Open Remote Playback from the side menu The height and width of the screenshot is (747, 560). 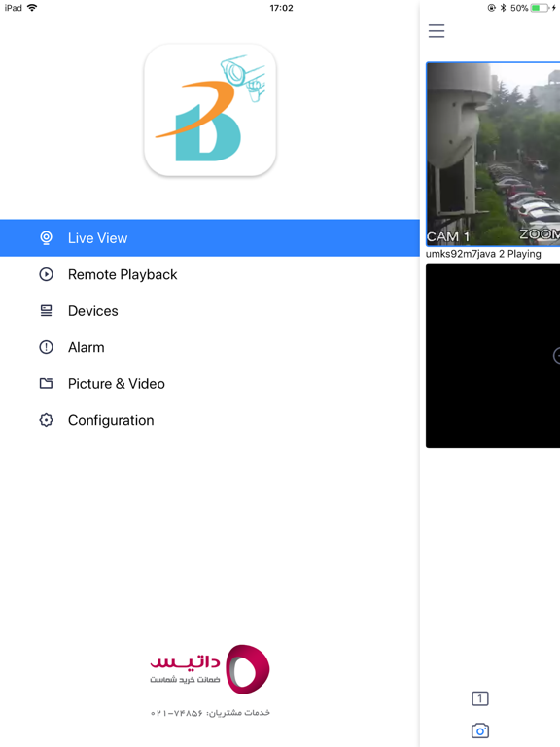210,274
